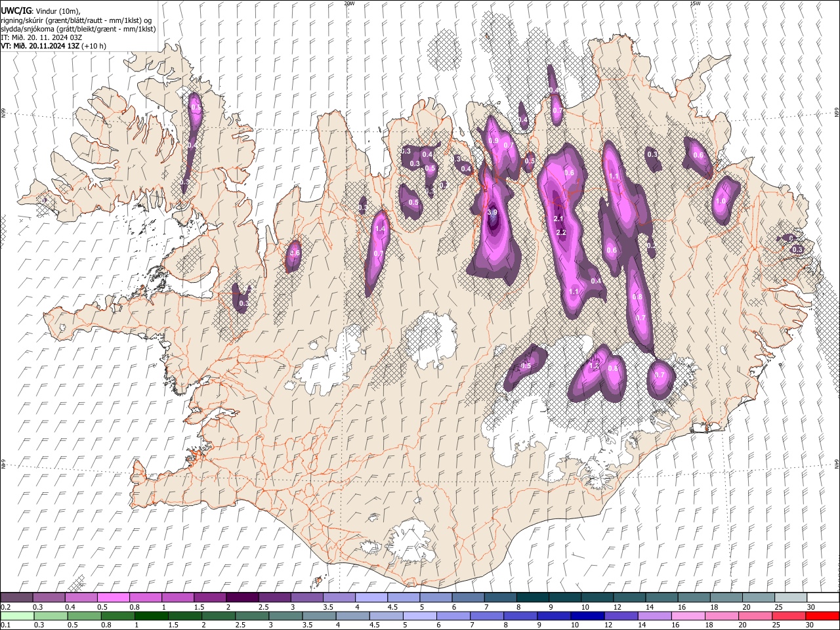The width and height of the screenshot is (840, 630).
Task: Click the 'Vindur (10m)' label in header
Action: click(x=57, y=10)
